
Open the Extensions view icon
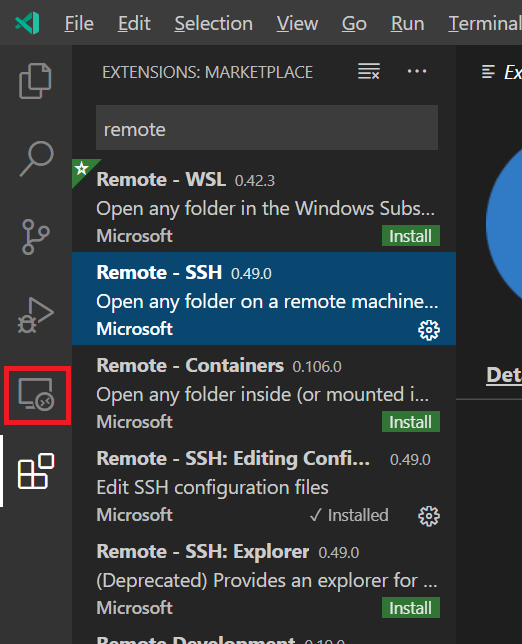pos(36,471)
